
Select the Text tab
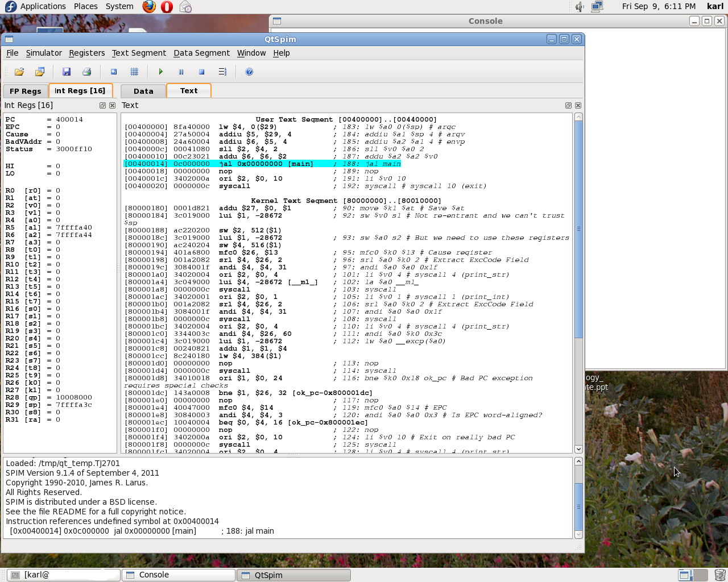(x=189, y=90)
